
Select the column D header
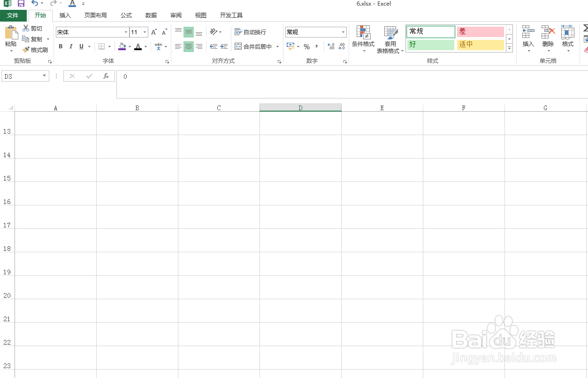[x=300, y=108]
